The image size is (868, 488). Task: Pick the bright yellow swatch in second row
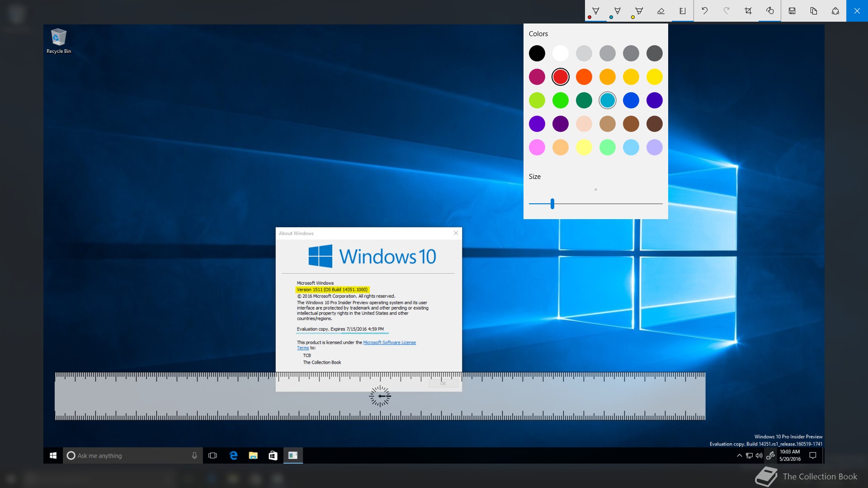(x=655, y=77)
